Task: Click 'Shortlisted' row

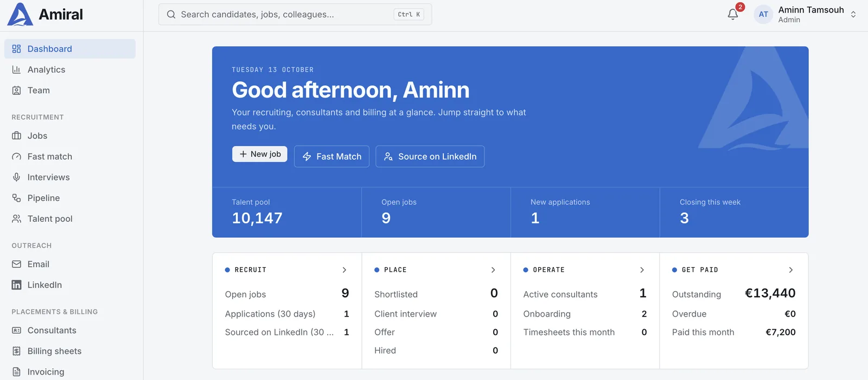Action: (x=436, y=294)
